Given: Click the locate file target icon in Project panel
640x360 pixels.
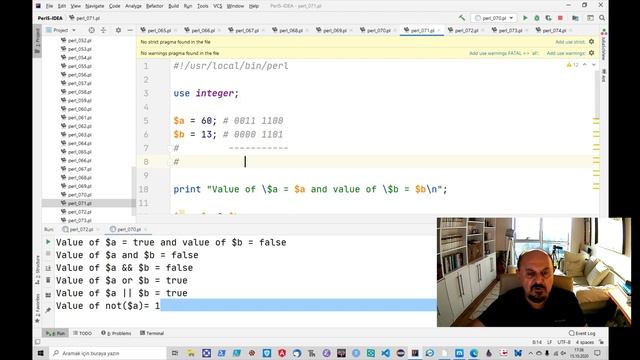Looking at the screenshot, I should click(91, 30).
